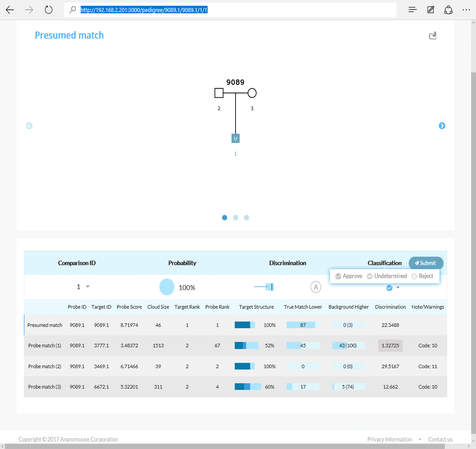This screenshot has height=449, width=476.
Task: Click the Probe Score column header
Action: coord(129,307)
